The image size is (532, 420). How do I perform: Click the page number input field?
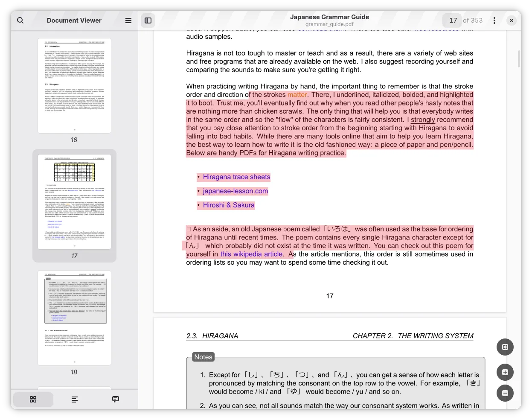pyautogui.click(x=453, y=20)
